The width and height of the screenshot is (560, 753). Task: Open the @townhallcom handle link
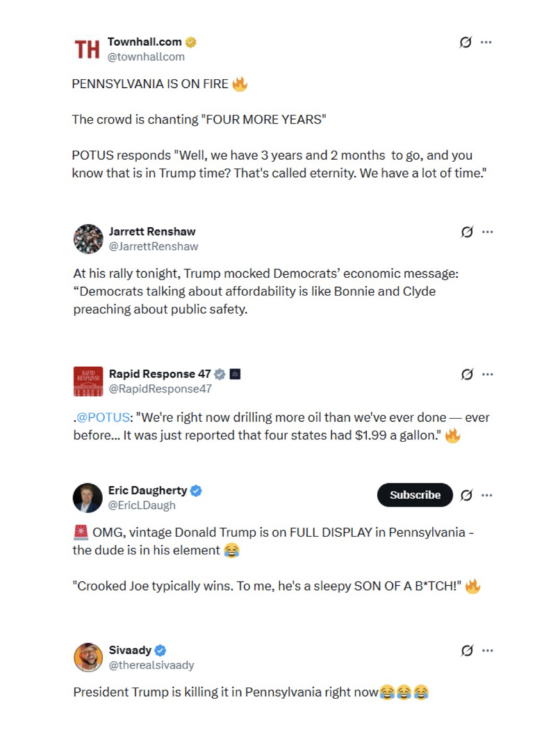click(146, 57)
